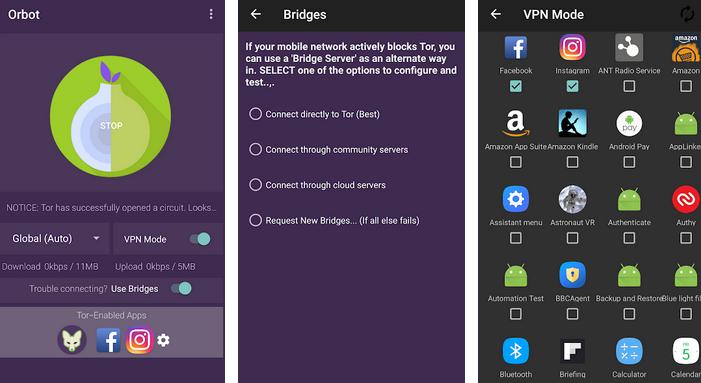Choose Request New Bridges option
The width and height of the screenshot is (701, 383).
[334, 220]
